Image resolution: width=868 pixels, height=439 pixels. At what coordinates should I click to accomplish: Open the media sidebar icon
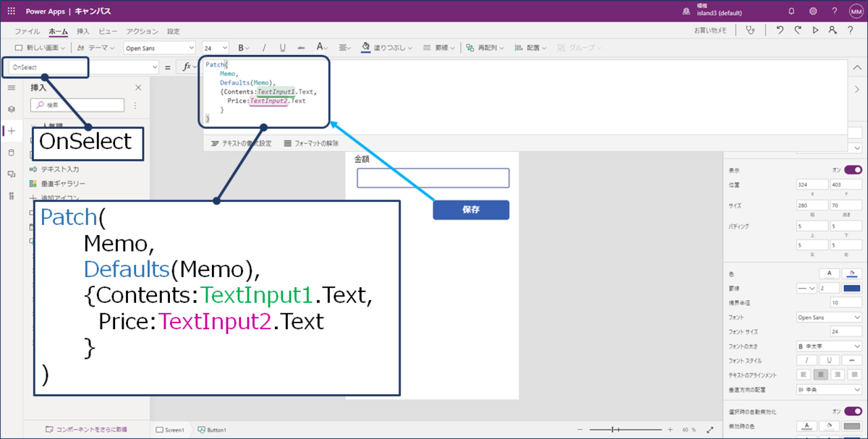(11, 174)
